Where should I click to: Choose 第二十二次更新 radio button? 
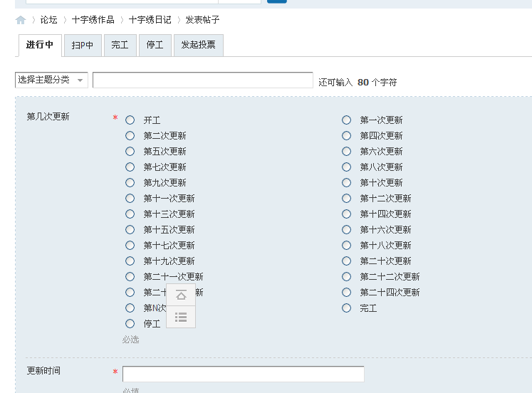346,277
